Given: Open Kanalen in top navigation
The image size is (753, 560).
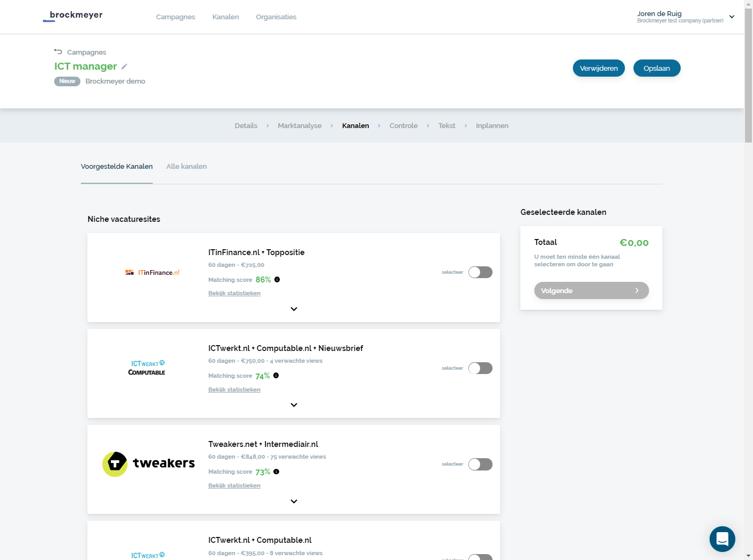Looking at the screenshot, I should coord(226,17).
